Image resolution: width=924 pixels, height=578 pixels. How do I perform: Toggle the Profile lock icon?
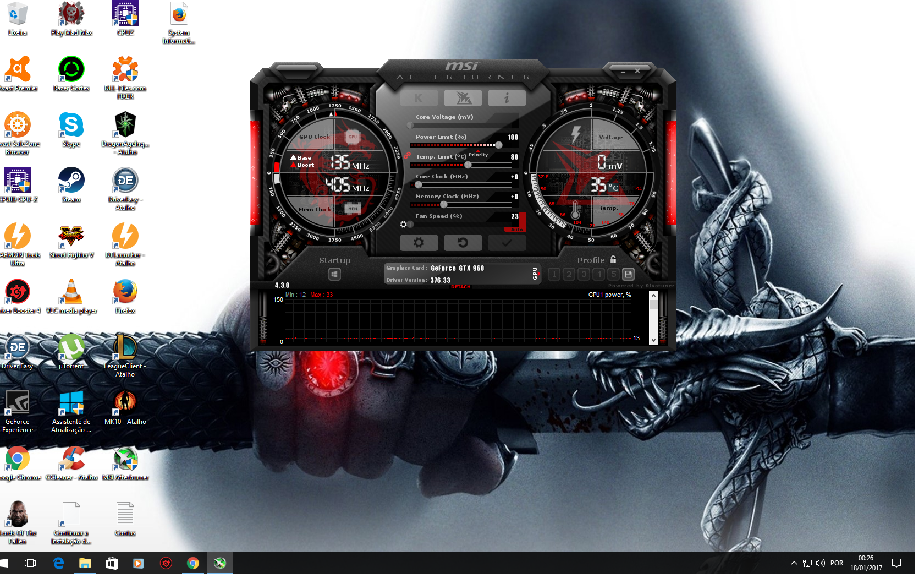pos(613,259)
